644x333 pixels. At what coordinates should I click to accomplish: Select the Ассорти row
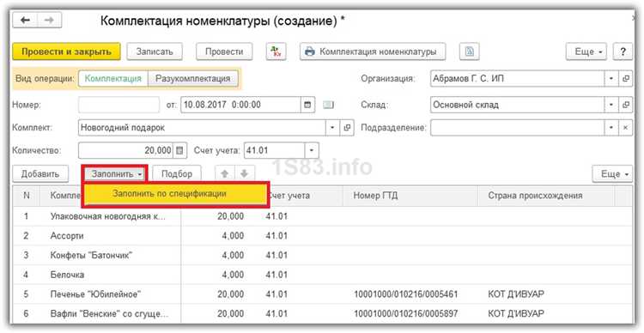[x=322, y=236]
